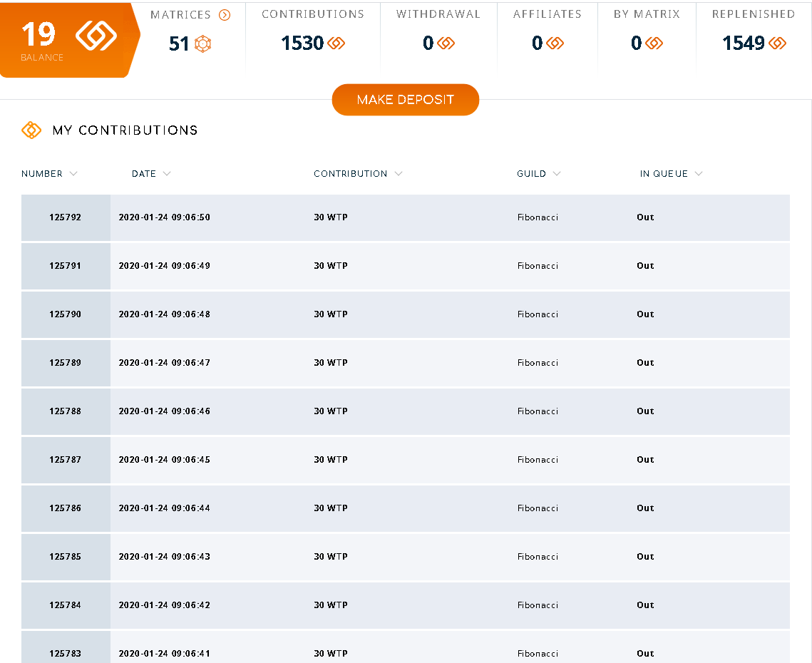Image resolution: width=812 pixels, height=663 pixels.
Task: Open the Matrices section label
Action: [x=180, y=15]
